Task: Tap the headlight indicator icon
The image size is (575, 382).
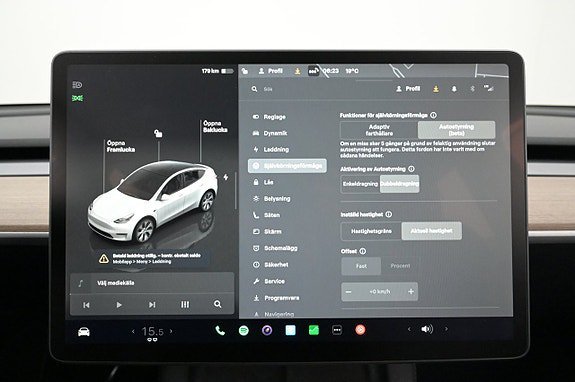Action: click(77, 85)
